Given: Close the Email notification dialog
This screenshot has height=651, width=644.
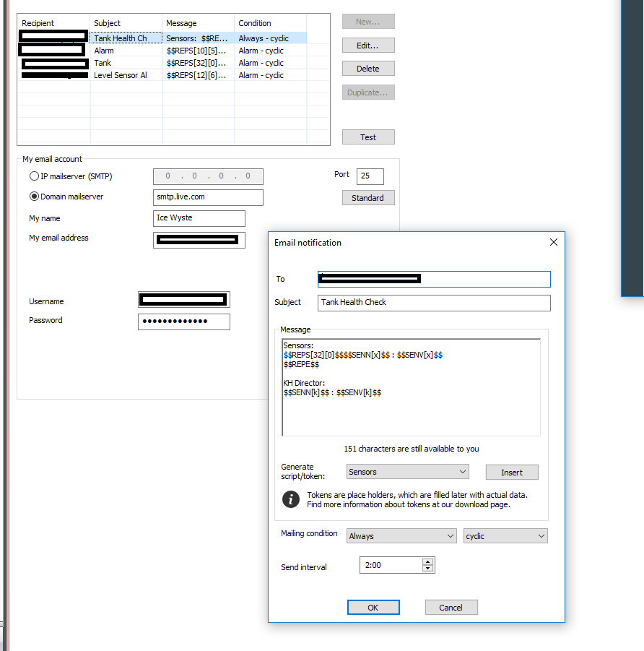Looking at the screenshot, I should pos(554,242).
